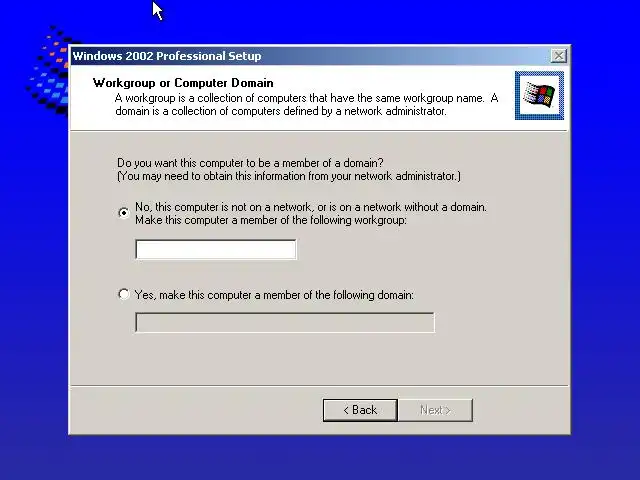Click the domain name input field
640x480 pixels.
pyautogui.click(x=285, y=322)
